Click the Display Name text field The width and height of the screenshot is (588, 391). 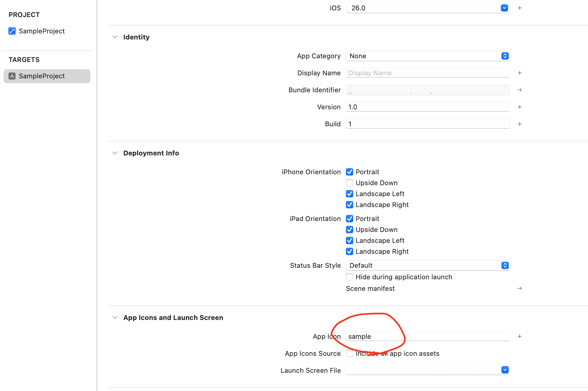coord(428,73)
